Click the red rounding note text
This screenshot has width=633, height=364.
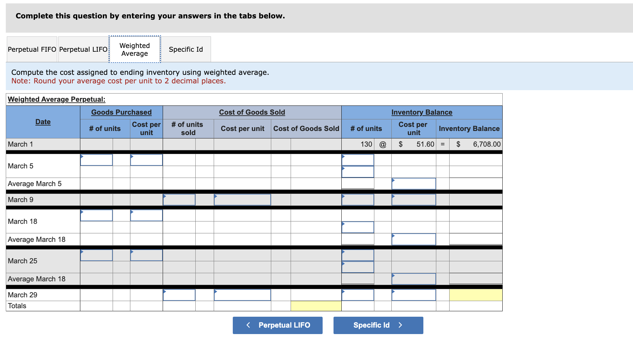pyautogui.click(x=118, y=81)
